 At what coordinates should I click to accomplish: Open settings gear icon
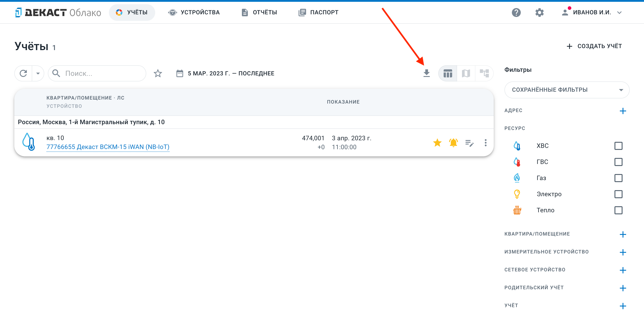(x=539, y=12)
